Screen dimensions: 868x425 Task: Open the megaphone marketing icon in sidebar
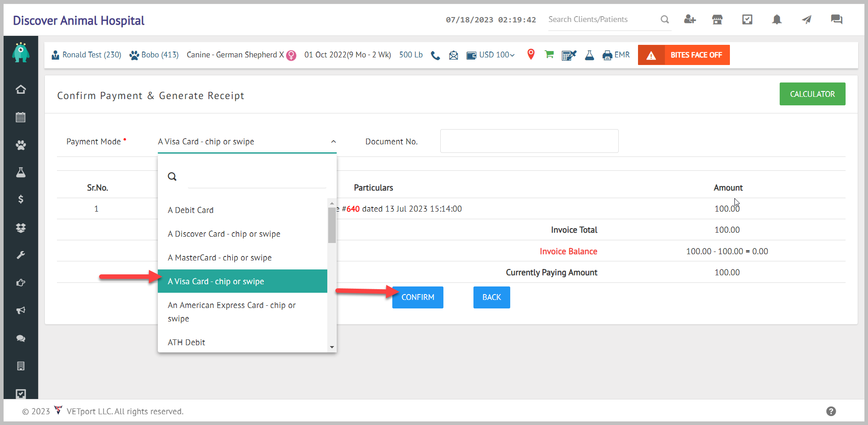tap(21, 310)
